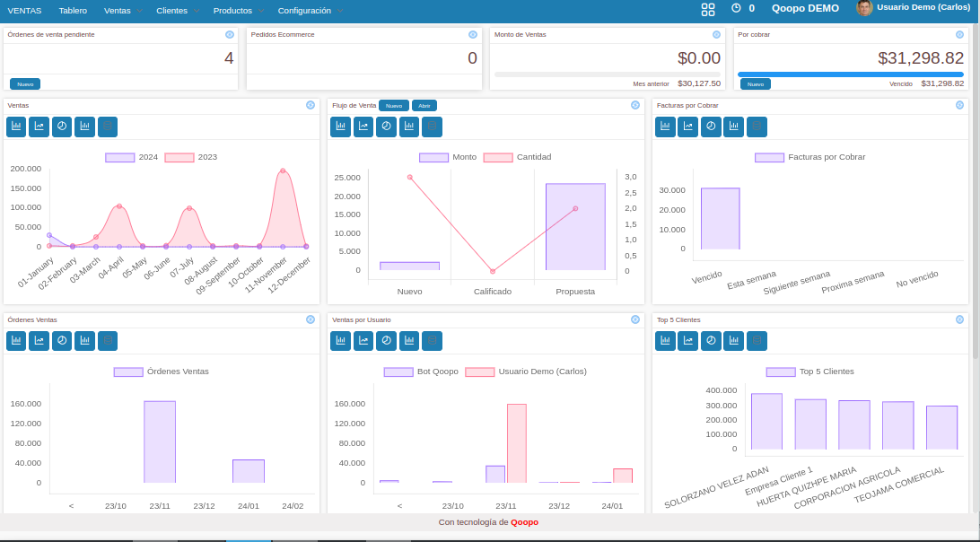
Task: Open the VENTAS menu item
Action: tap(24, 11)
